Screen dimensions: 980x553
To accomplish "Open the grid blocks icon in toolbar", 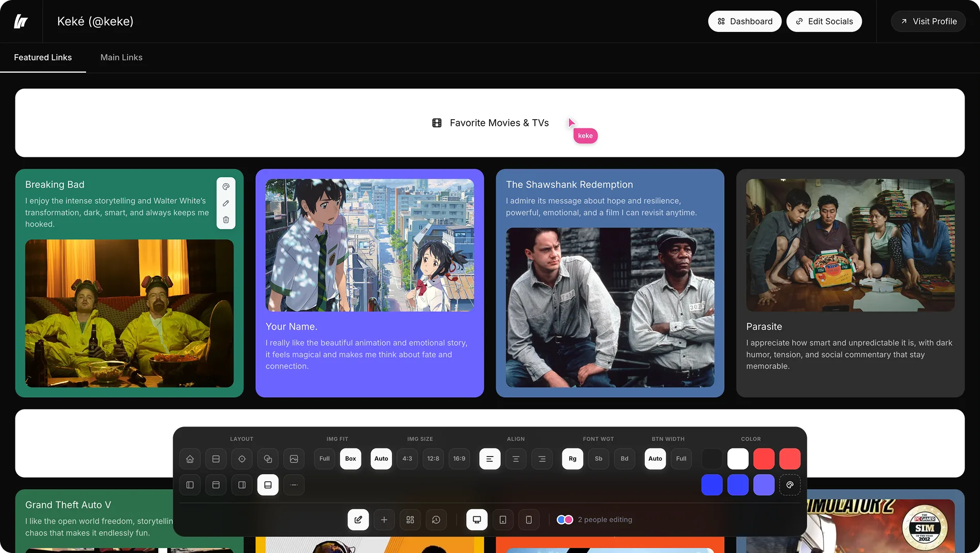I will pos(410,519).
